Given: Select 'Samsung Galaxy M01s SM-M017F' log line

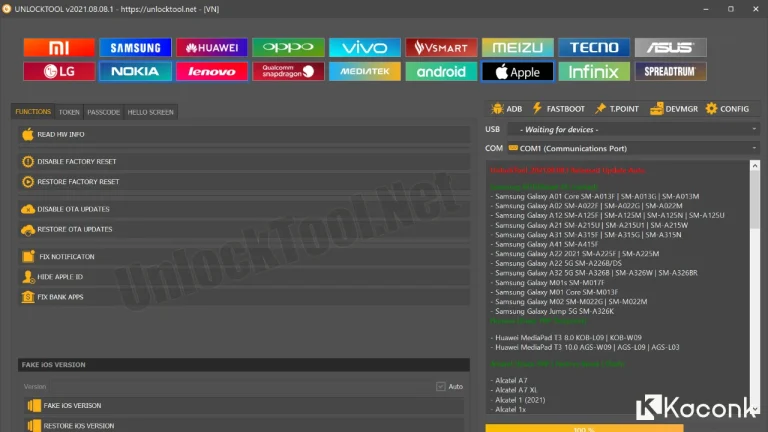Looking at the screenshot, I should point(547,283).
